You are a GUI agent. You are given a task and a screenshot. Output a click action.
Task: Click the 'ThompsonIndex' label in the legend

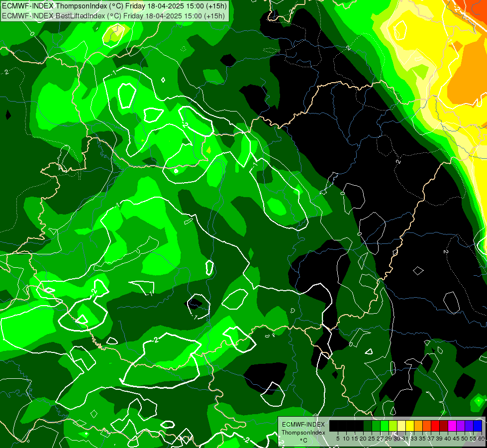tap(303, 433)
